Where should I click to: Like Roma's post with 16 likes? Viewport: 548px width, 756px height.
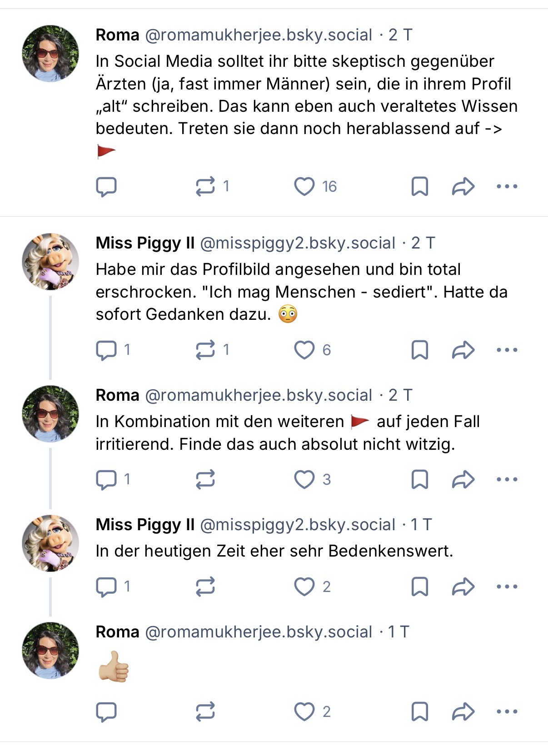click(304, 187)
